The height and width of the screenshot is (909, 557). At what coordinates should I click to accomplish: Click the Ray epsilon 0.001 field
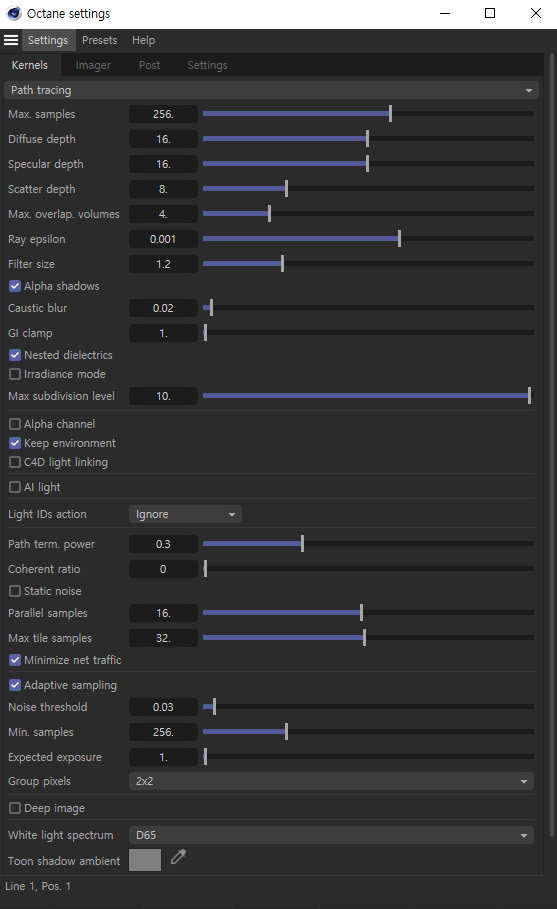163,239
